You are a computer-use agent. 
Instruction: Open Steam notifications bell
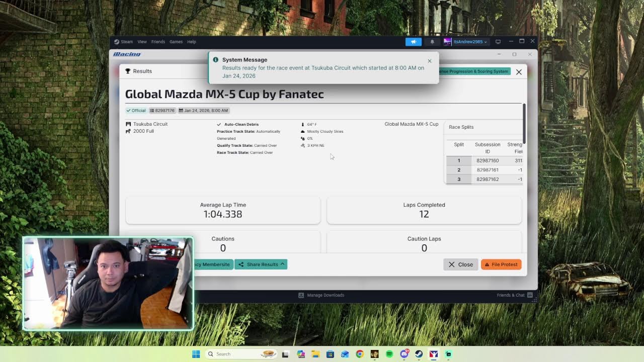[x=432, y=42]
